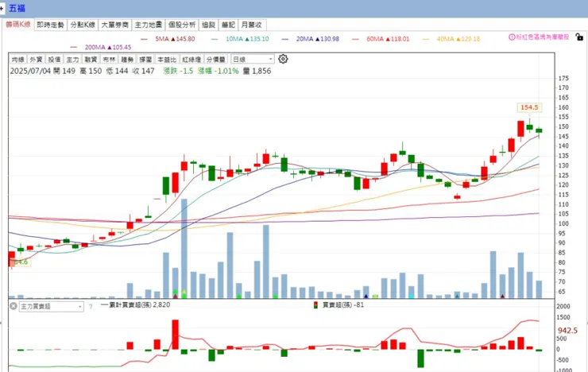Click the tallest red 買賣超 bar
Screen dimensions: 588x372
[175, 335]
